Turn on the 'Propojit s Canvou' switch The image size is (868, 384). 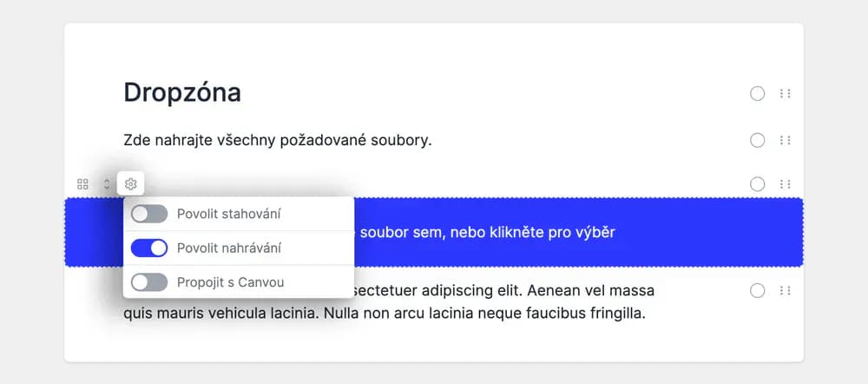(149, 282)
